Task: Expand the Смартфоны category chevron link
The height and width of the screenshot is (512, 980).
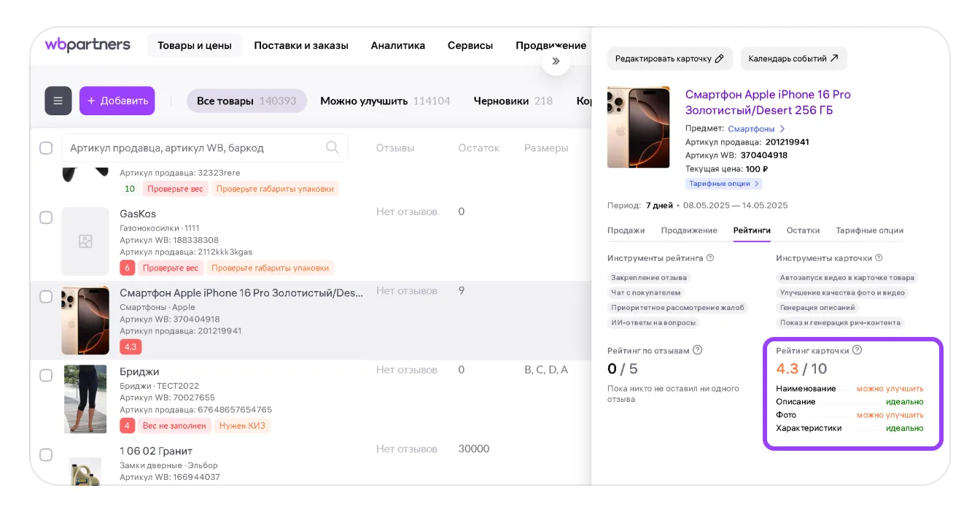Action: click(x=756, y=128)
